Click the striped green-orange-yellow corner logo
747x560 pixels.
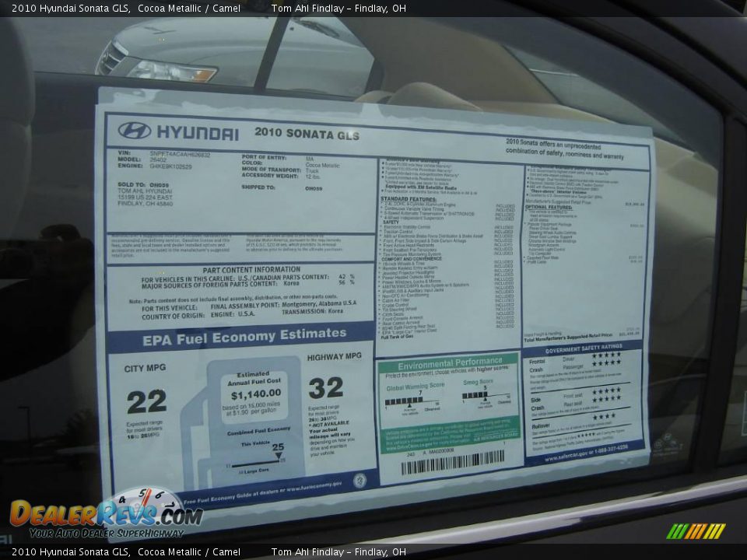[x=695, y=531]
